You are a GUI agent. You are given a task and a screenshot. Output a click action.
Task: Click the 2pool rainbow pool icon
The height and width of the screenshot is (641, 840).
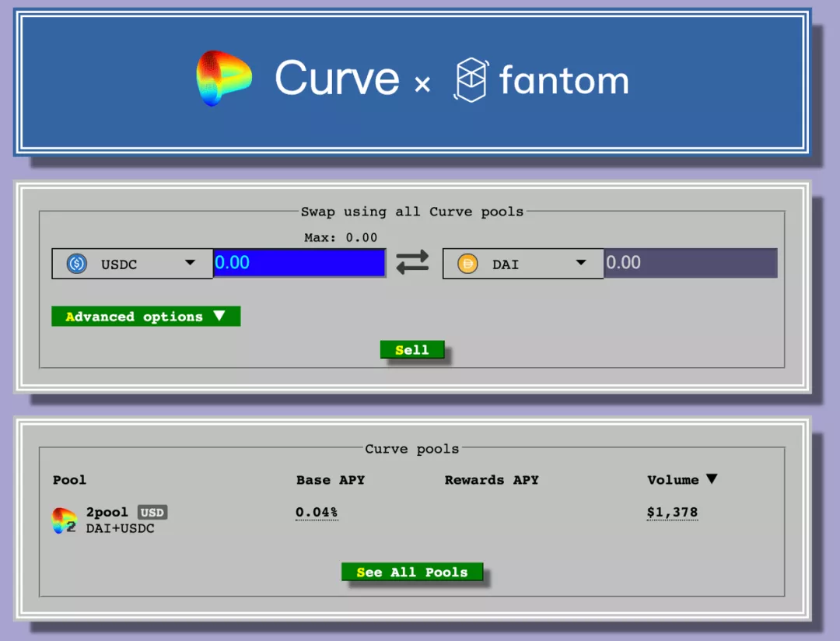coord(65,520)
